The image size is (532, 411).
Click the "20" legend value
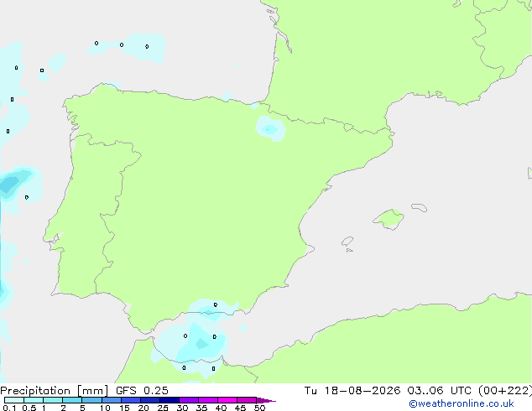tap(143, 408)
